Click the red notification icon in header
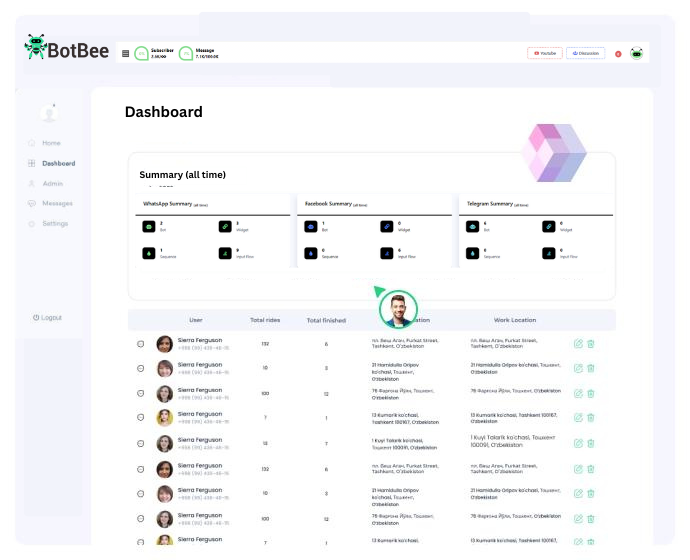Screen dimensions: 690x560 tap(618, 53)
